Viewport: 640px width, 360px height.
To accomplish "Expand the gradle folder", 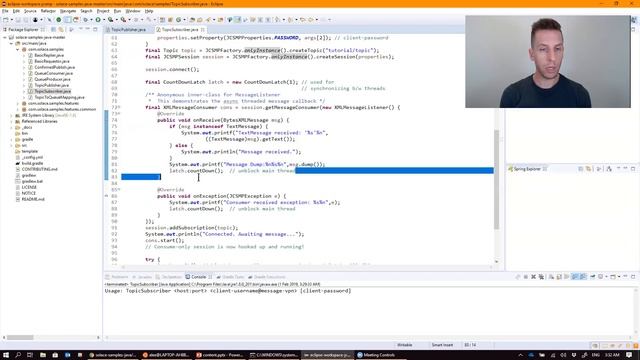I will pos(11,139).
